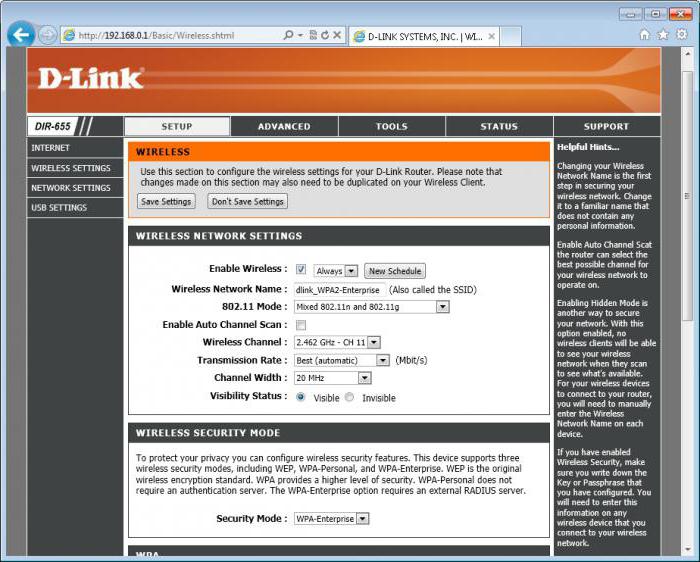Uncheck the Enable Wireless checkbox
700x562 pixels.
point(301,269)
